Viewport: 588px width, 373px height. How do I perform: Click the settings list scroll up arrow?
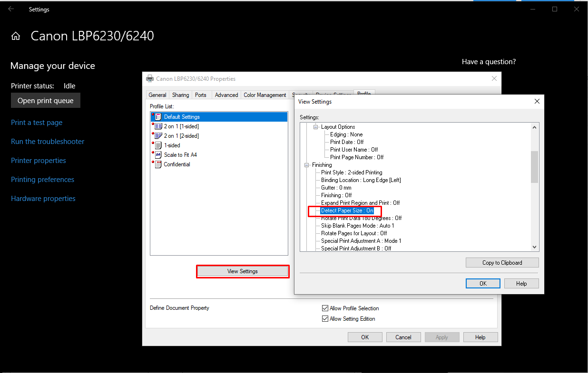point(534,127)
